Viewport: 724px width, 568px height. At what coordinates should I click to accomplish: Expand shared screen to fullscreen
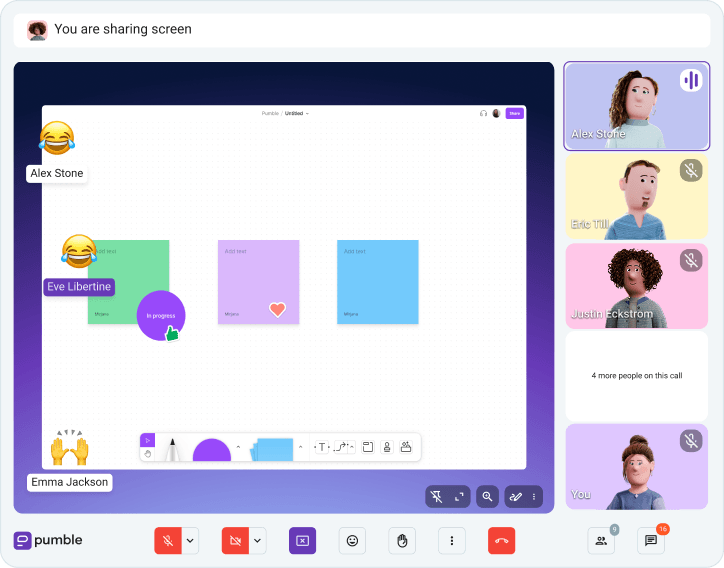(x=459, y=496)
